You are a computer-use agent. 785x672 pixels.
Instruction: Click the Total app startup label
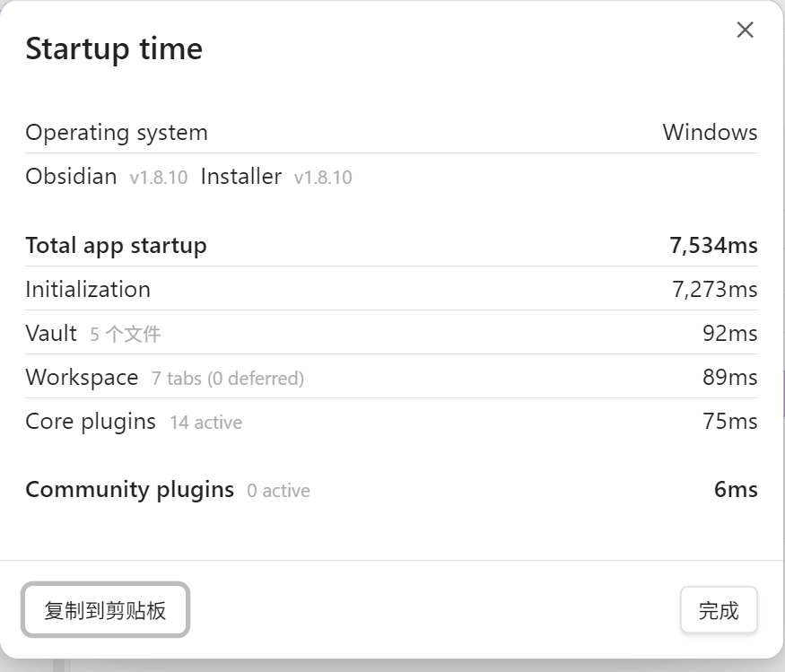116,246
